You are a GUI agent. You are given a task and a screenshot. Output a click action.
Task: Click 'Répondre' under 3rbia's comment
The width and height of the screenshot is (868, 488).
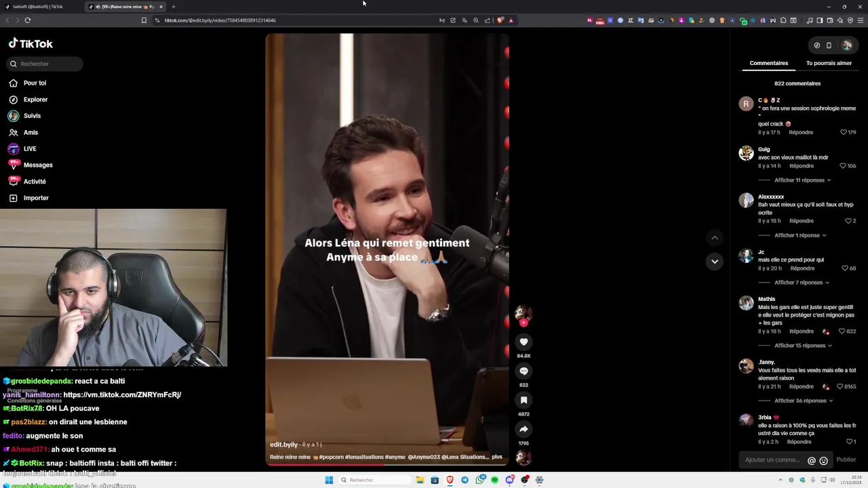799,442
